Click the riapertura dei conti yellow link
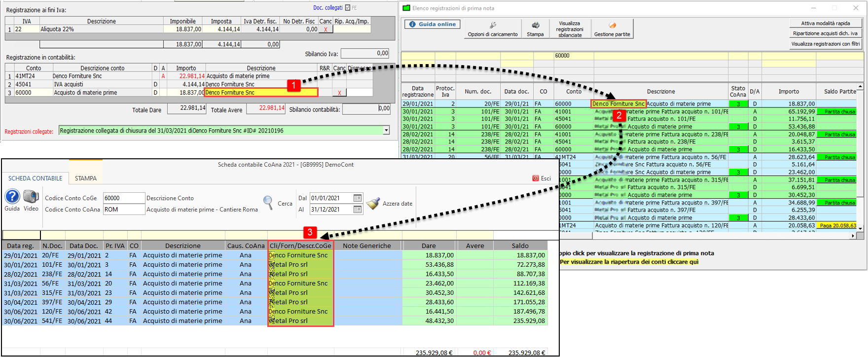This screenshot has width=868, height=357. click(629, 262)
